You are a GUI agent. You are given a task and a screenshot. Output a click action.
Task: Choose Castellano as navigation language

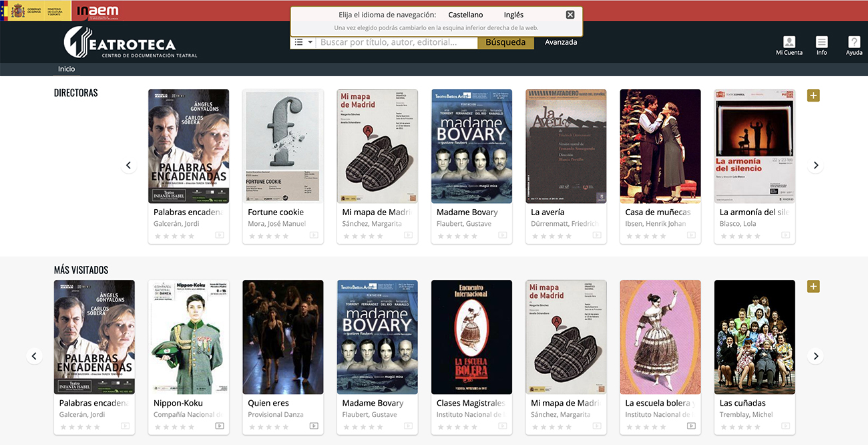tap(465, 15)
